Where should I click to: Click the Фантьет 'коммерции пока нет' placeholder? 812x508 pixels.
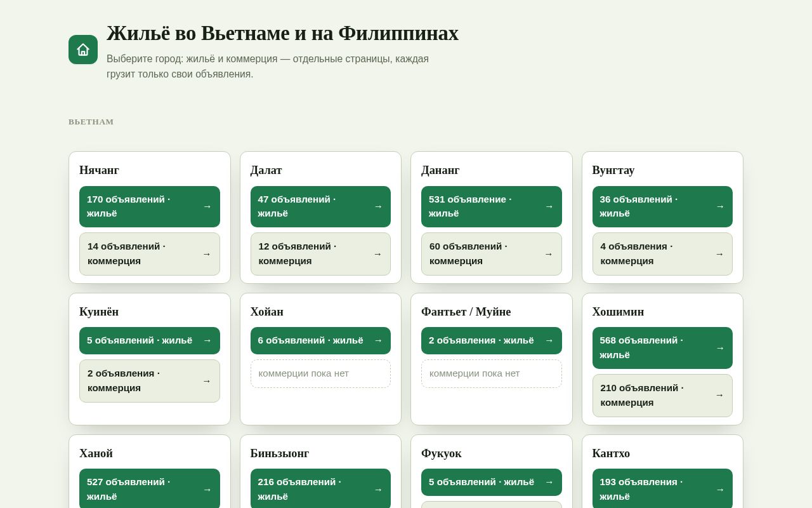(x=492, y=373)
